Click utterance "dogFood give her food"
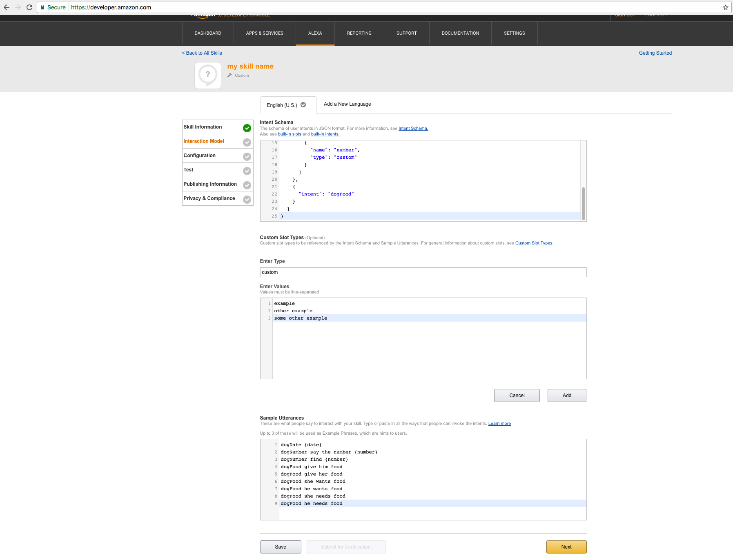Viewport: 733px width, 560px height. (x=312, y=474)
